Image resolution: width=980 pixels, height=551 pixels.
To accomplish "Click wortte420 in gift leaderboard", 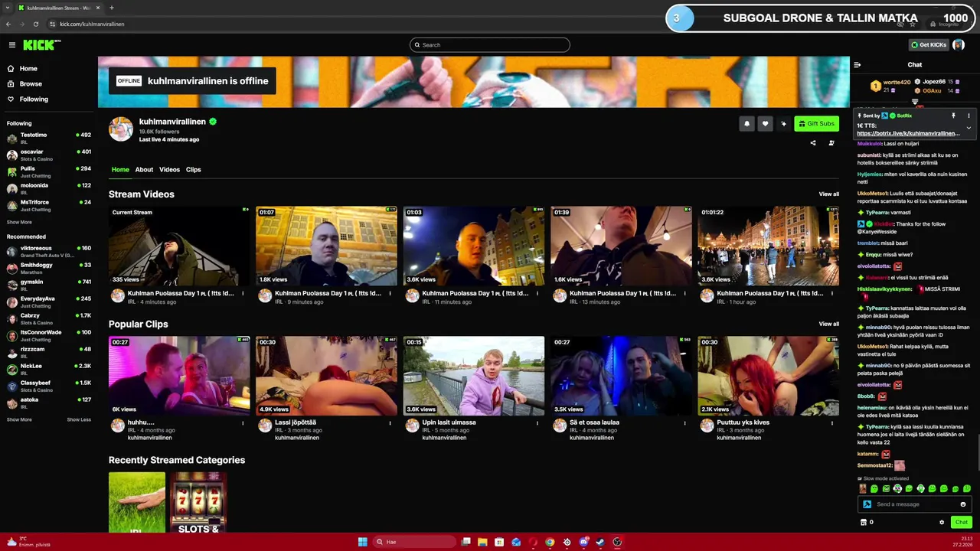I will pyautogui.click(x=897, y=82).
